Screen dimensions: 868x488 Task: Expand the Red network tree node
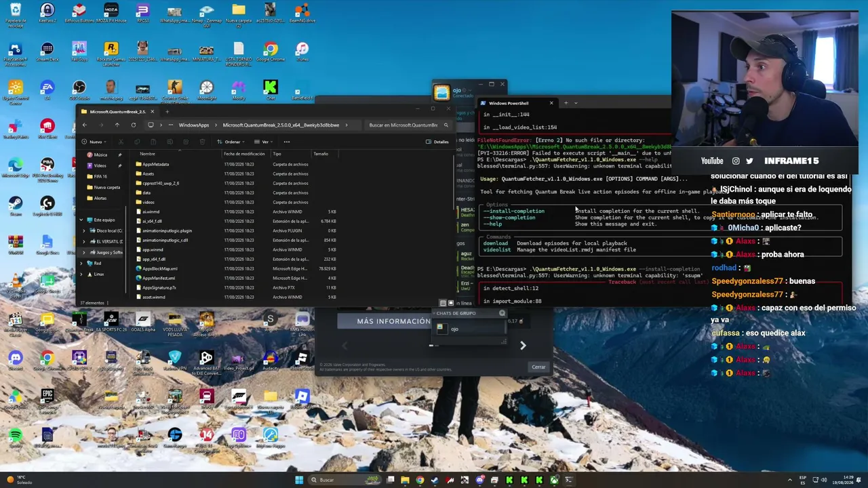click(x=81, y=263)
